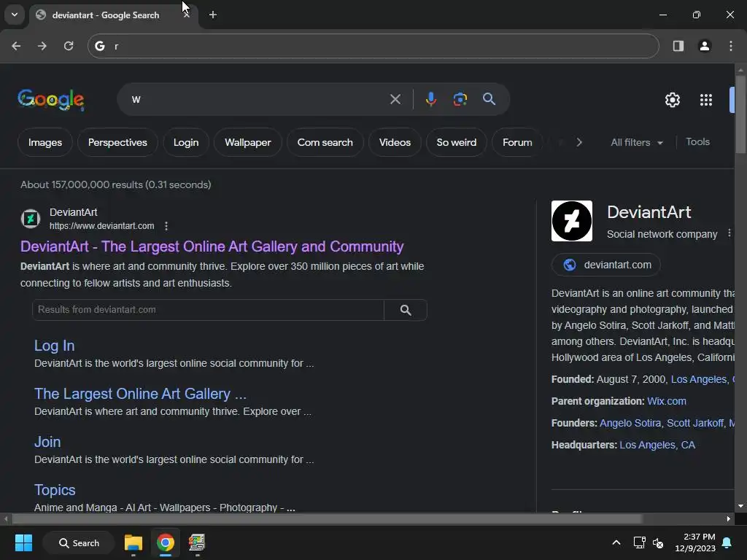Open the Windows Start button
This screenshot has height=560, width=747.
23,542
